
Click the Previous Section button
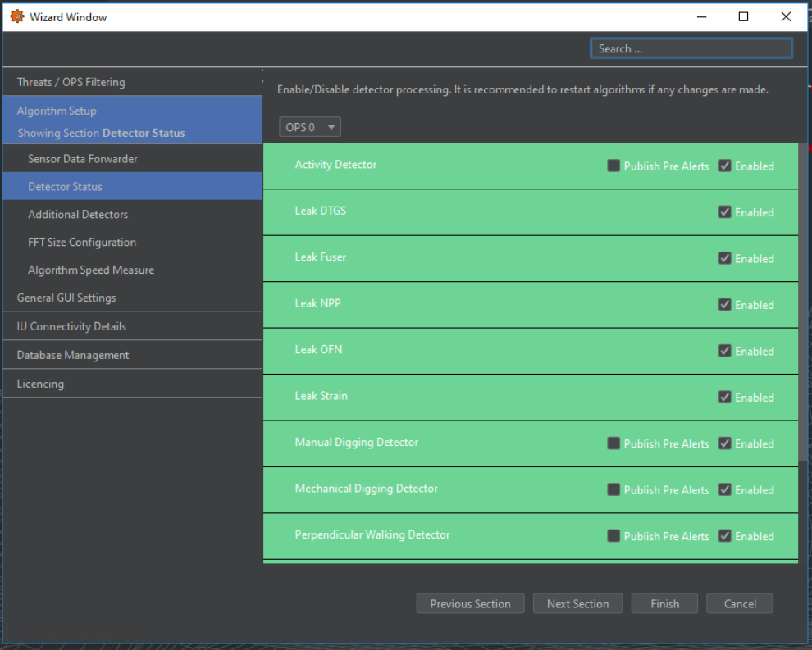(470, 604)
